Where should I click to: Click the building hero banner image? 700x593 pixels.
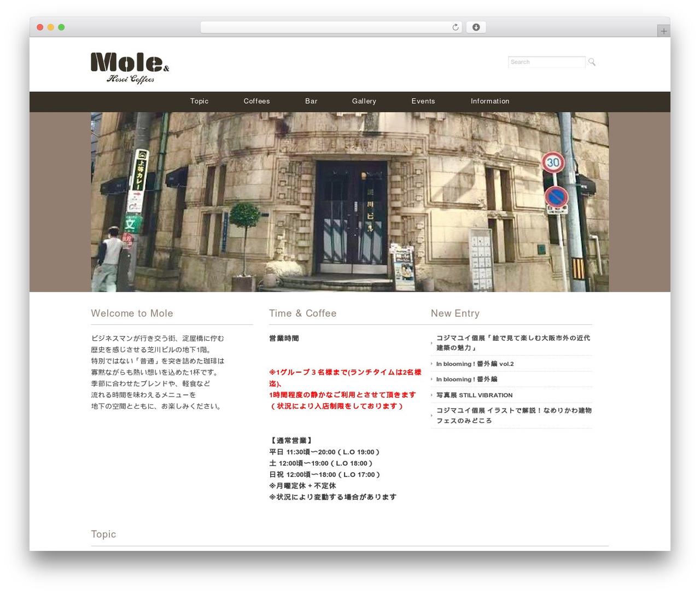349,202
